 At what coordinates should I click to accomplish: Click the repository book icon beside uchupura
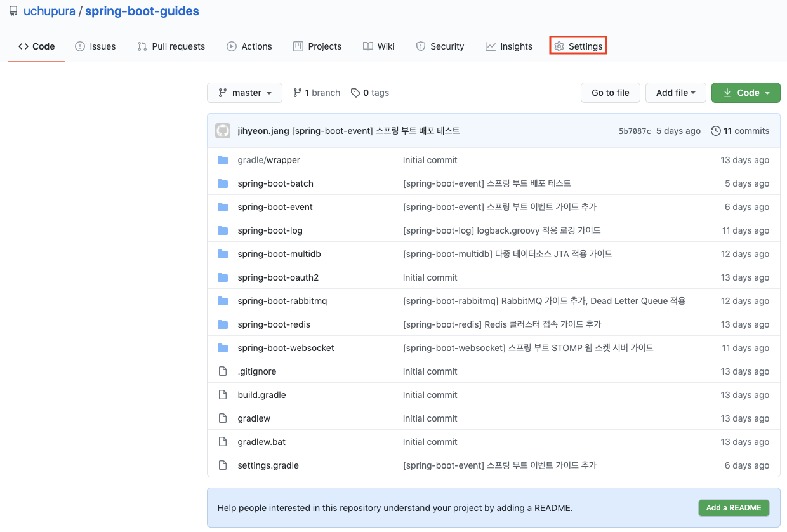[x=13, y=11]
